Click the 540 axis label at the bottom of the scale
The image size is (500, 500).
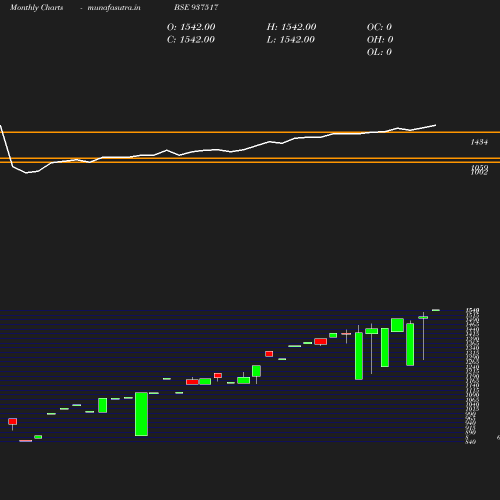471,442
